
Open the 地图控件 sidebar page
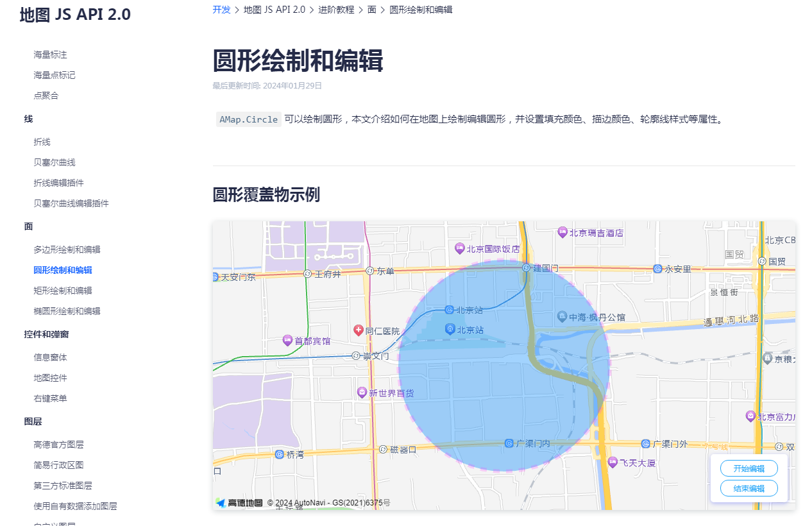(50, 378)
